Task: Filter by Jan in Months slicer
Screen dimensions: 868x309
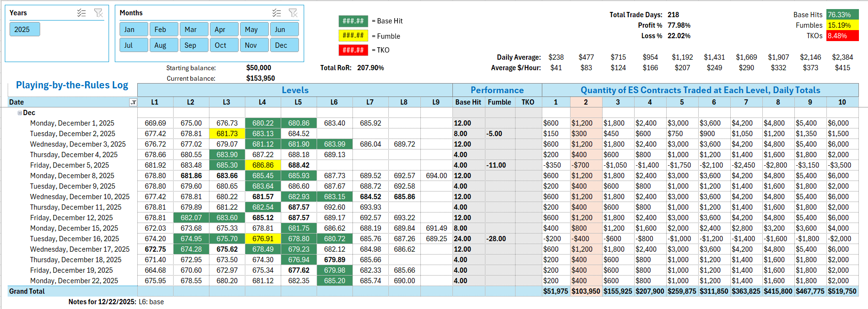Action: 133,30
